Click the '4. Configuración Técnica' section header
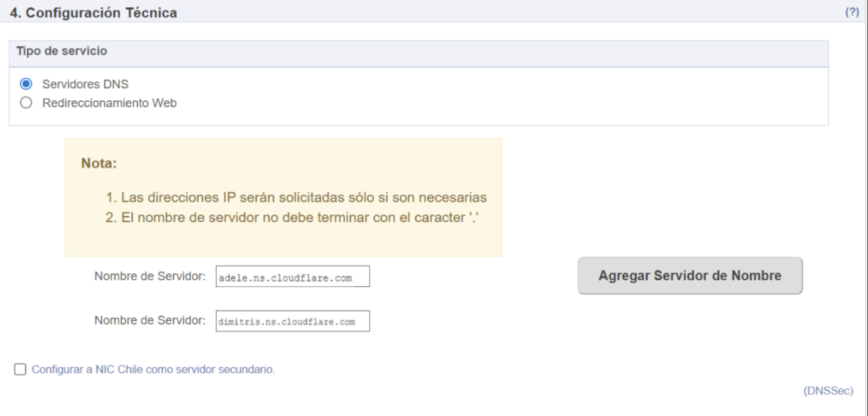The image size is (868, 416). [94, 12]
